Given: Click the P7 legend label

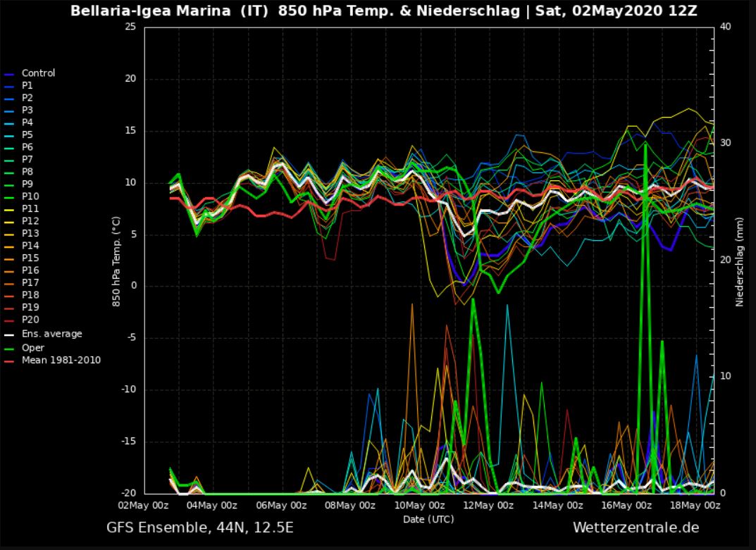Looking at the screenshot, I should point(27,160).
